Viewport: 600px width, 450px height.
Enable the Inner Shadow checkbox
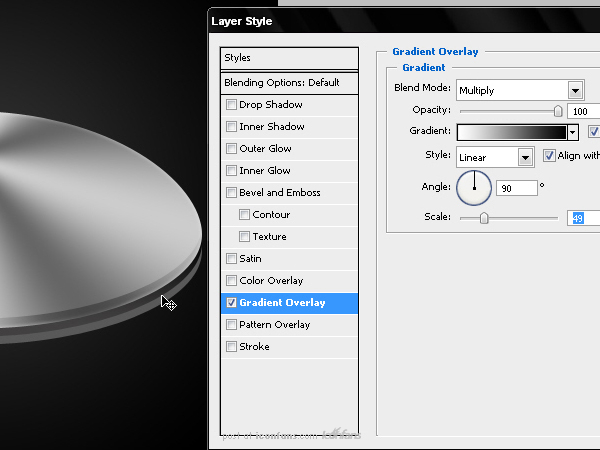coord(231,126)
